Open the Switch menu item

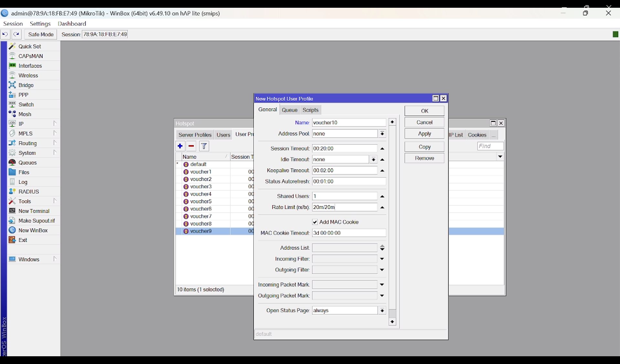click(x=34, y=105)
